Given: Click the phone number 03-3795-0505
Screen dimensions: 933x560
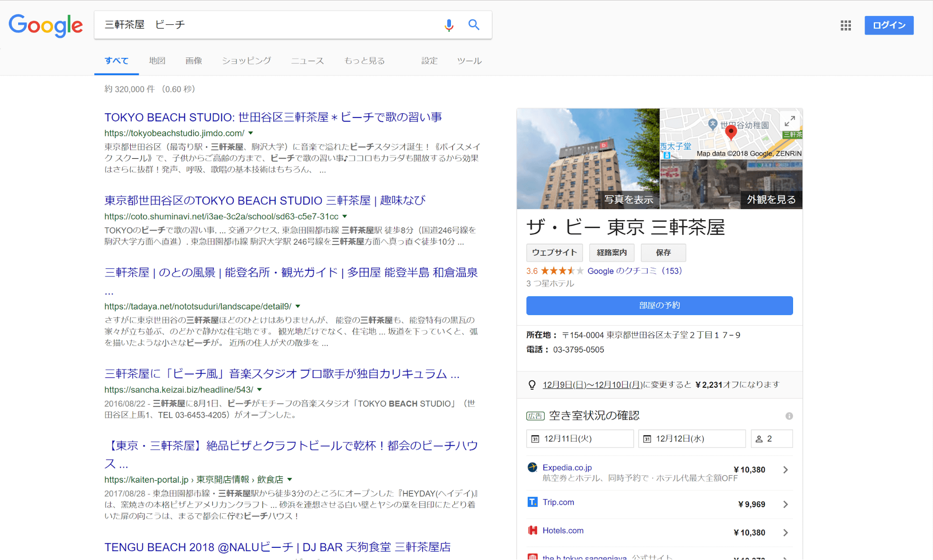Looking at the screenshot, I should tap(578, 350).
